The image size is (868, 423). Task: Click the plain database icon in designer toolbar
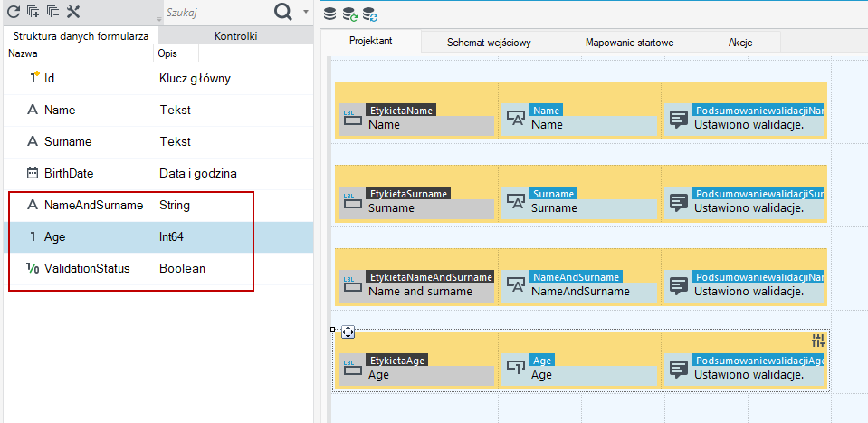coord(330,14)
